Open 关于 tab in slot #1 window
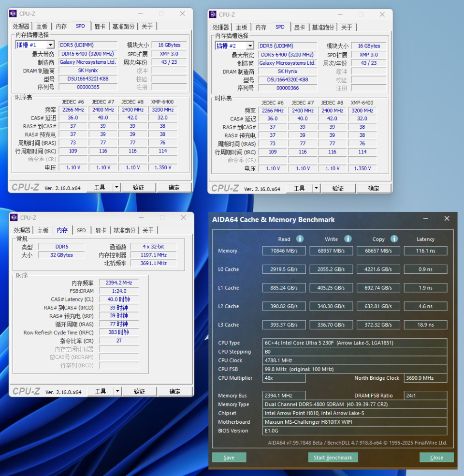 (x=147, y=27)
